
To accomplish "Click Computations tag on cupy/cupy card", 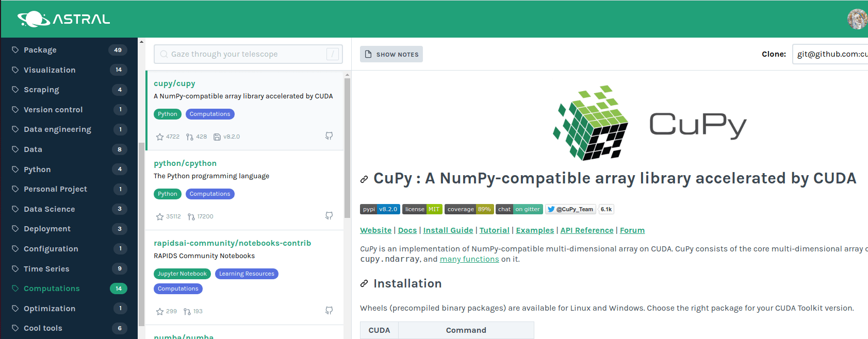I will tap(210, 114).
